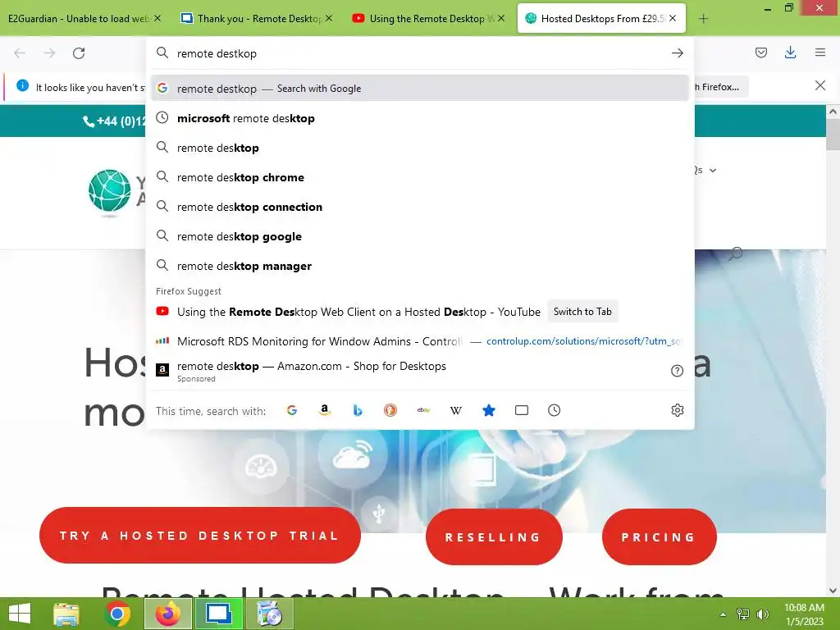Choose 'remote desktop' search suggestion
This screenshot has width=840, height=630.
419,148
